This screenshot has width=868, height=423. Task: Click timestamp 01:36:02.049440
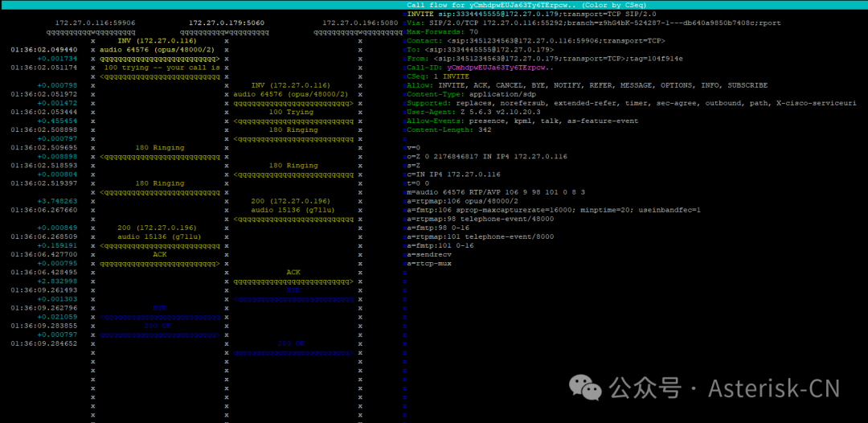(43, 50)
